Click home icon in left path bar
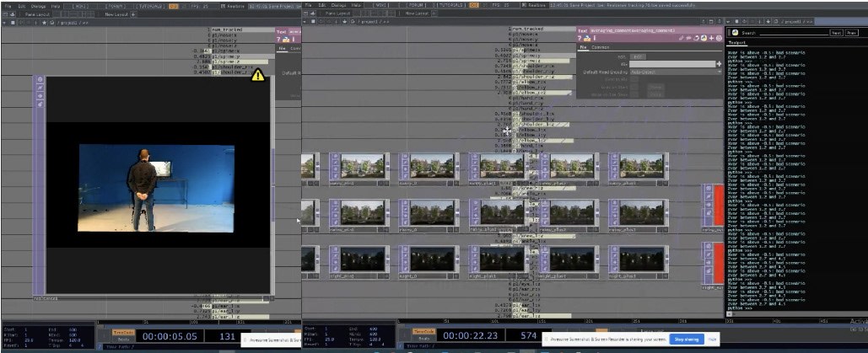This screenshot has width=868, height=353. click(x=51, y=23)
